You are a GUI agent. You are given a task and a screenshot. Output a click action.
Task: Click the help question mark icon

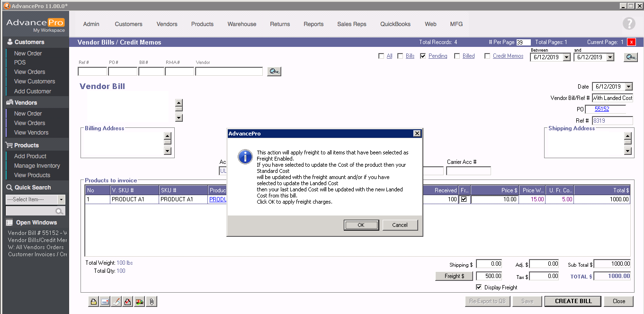[x=628, y=24]
